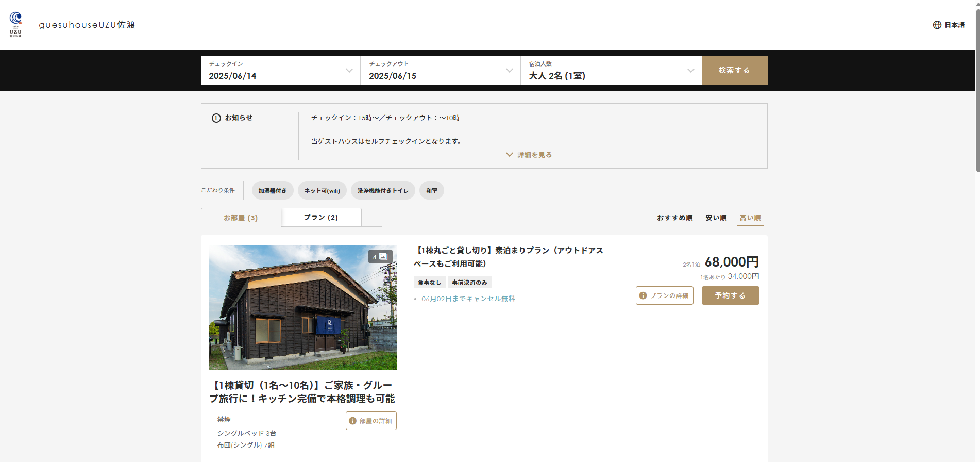The height and width of the screenshot is (462, 980).
Task: Toggle the 和室 filter chip
Action: click(x=432, y=190)
